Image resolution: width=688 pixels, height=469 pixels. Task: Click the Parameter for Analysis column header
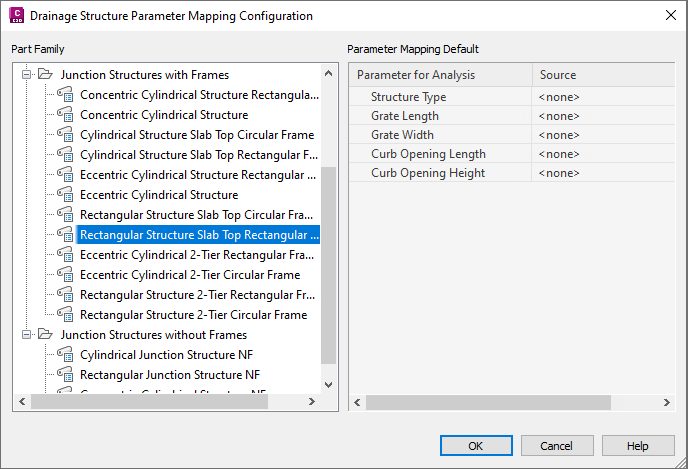coord(440,75)
